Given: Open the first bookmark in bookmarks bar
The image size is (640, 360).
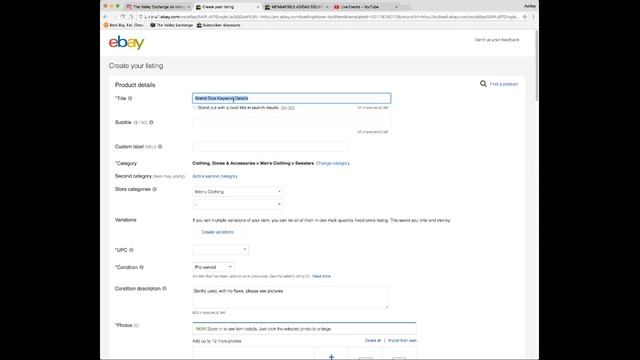Looking at the screenshot, I should 124,25.
